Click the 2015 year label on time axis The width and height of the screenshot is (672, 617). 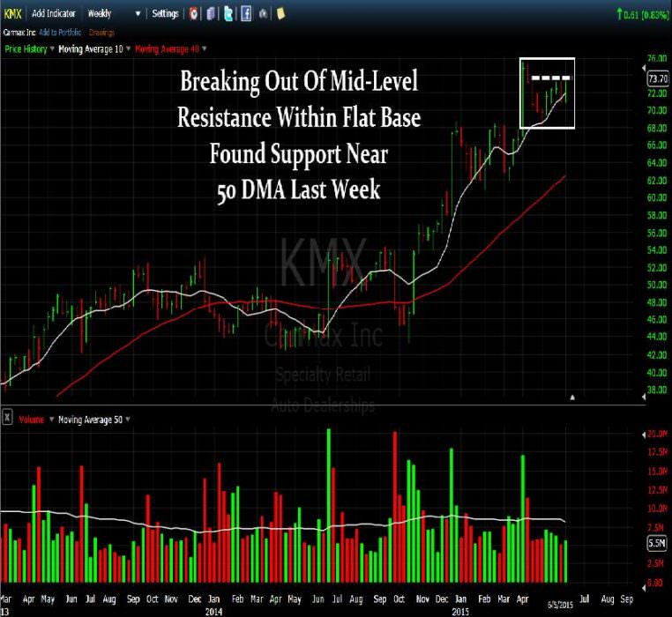coord(460,612)
